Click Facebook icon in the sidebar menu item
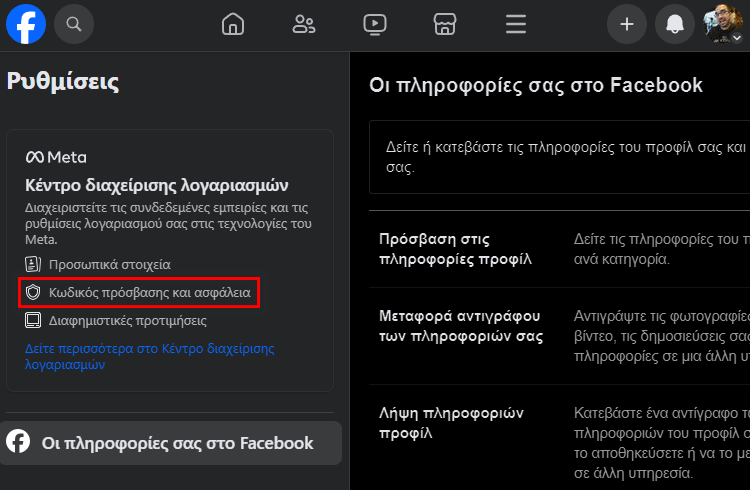Image resolution: width=750 pixels, height=490 pixels. (x=18, y=442)
